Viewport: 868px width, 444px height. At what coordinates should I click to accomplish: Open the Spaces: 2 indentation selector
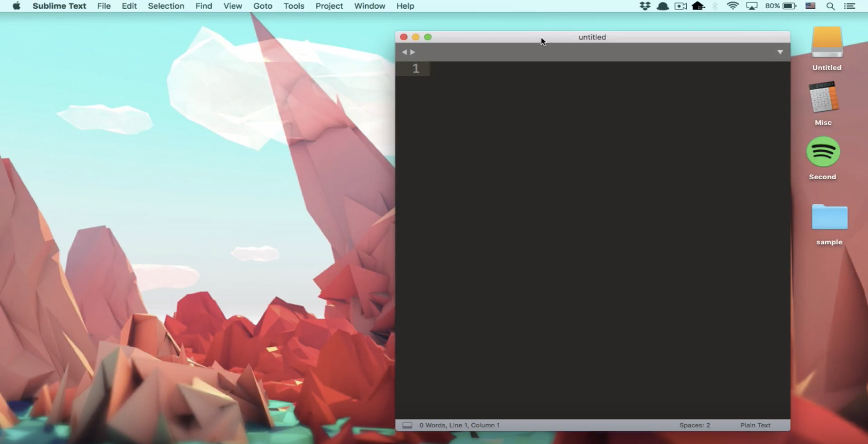[x=694, y=425]
